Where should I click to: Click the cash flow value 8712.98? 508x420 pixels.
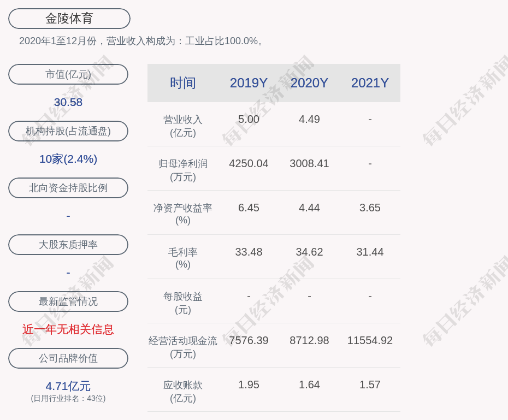click(x=309, y=340)
